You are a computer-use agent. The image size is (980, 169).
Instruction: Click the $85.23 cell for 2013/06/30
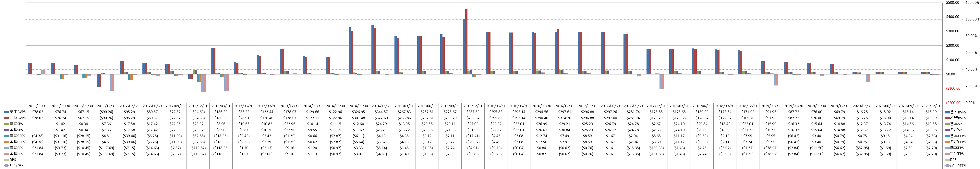pos(244,112)
